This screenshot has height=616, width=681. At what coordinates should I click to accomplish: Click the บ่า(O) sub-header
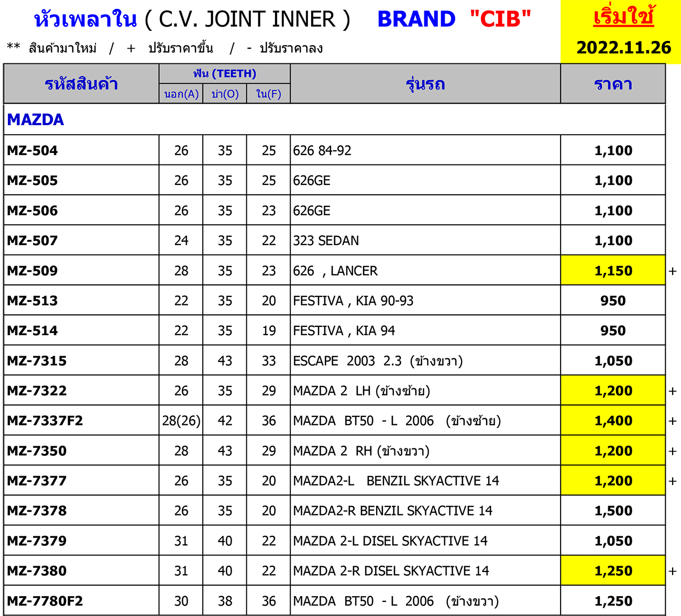[225, 94]
